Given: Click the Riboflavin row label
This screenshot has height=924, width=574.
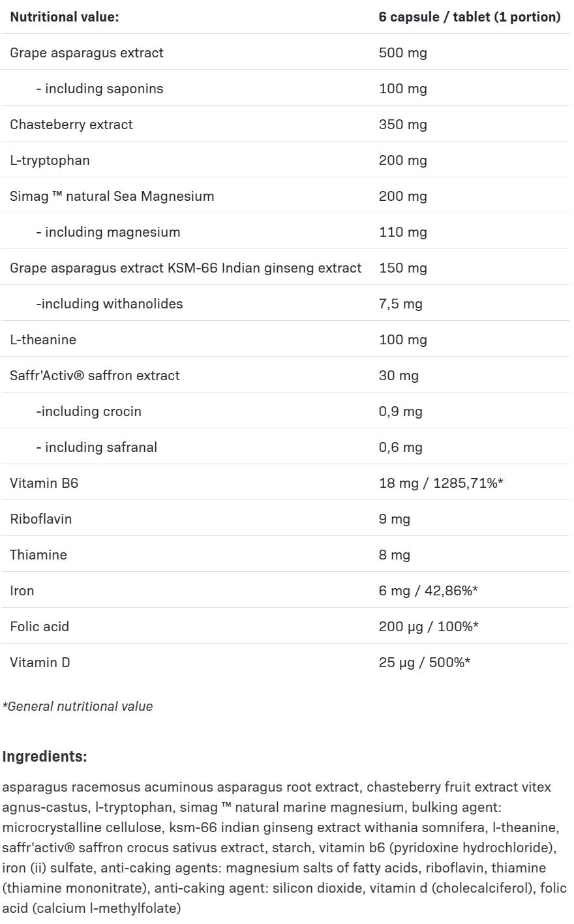Looking at the screenshot, I should click(x=40, y=519).
